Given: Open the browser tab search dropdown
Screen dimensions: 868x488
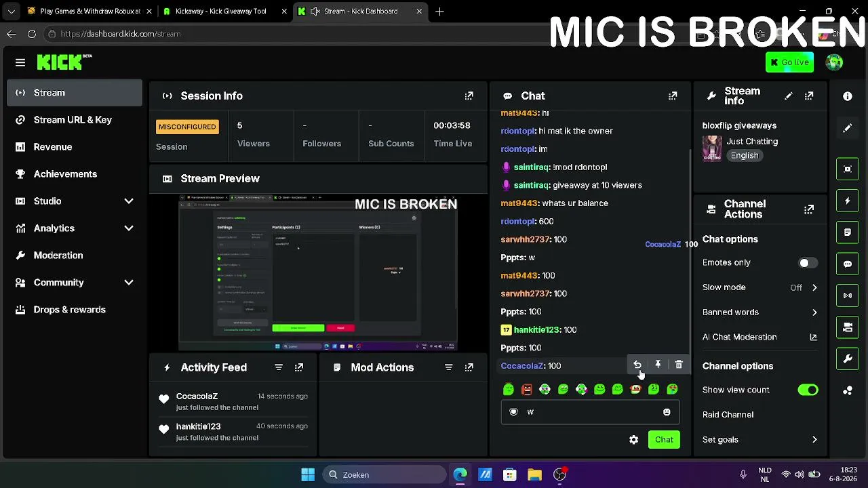Looking at the screenshot, I should point(12,12).
